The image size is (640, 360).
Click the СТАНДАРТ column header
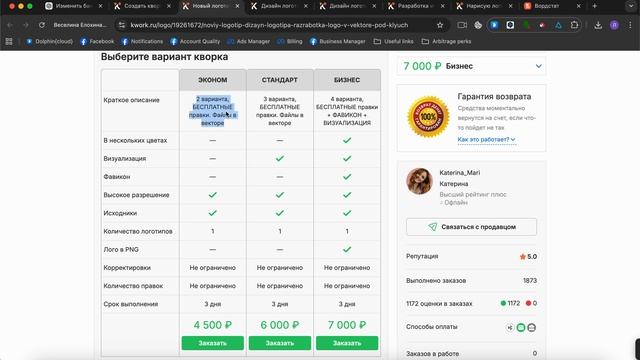coord(280,80)
